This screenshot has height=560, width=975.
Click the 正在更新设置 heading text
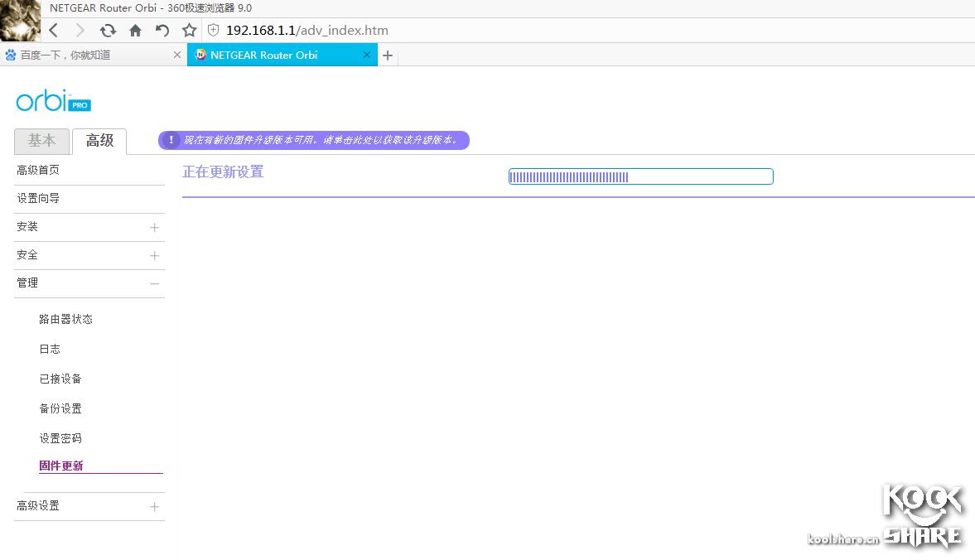pyautogui.click(x=223, y=172)
